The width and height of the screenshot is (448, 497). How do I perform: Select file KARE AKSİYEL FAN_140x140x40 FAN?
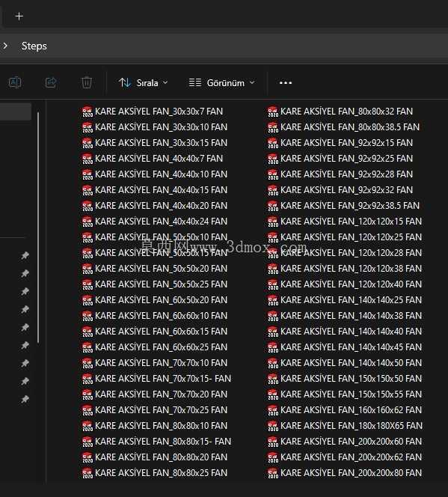[x=345, y=332]
